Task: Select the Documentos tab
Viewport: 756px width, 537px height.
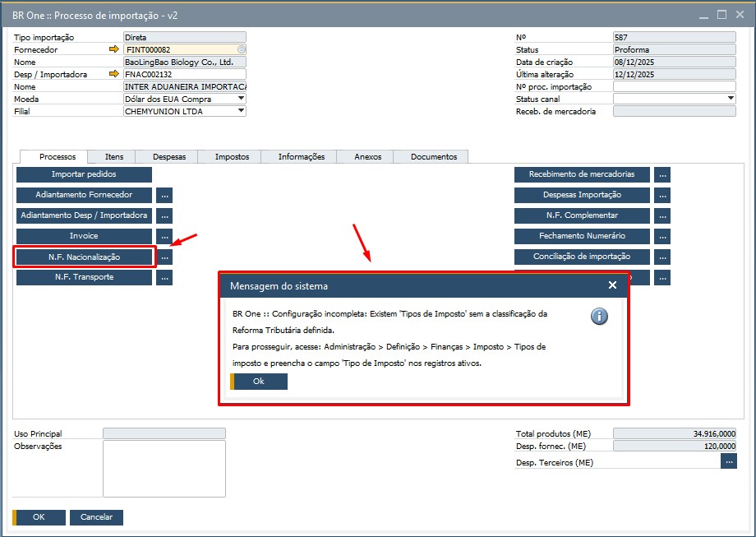Action: pos(433,157)
